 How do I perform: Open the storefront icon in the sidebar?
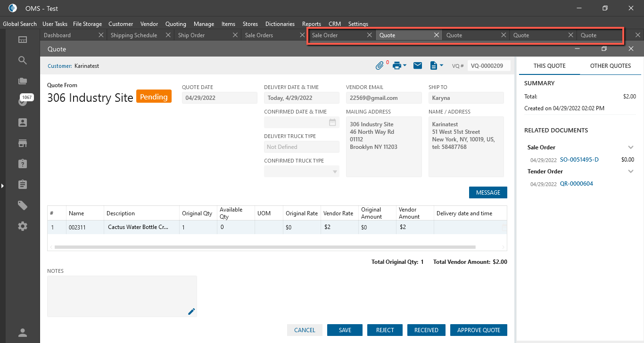(23, 143)
